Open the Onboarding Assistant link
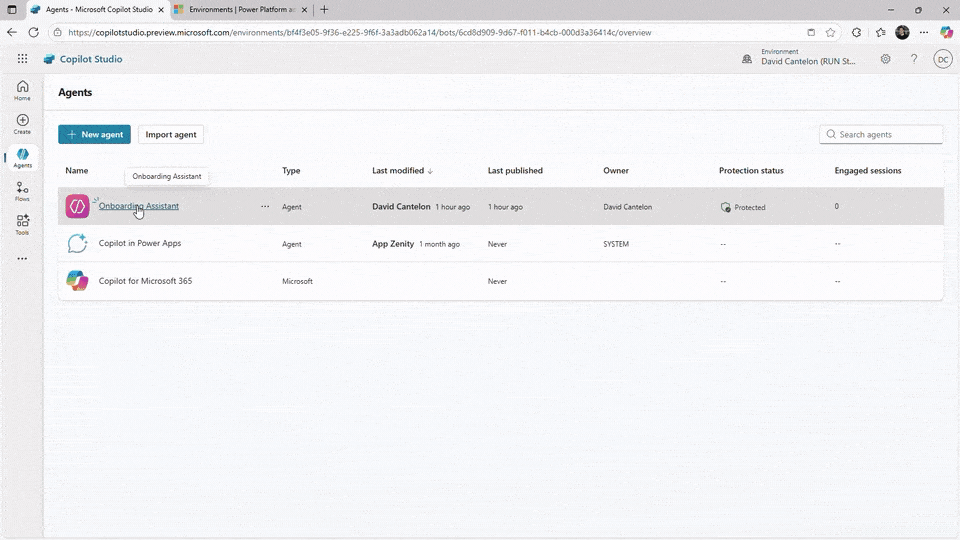Screen dimensions: 960x540 (x=139, y=206)
